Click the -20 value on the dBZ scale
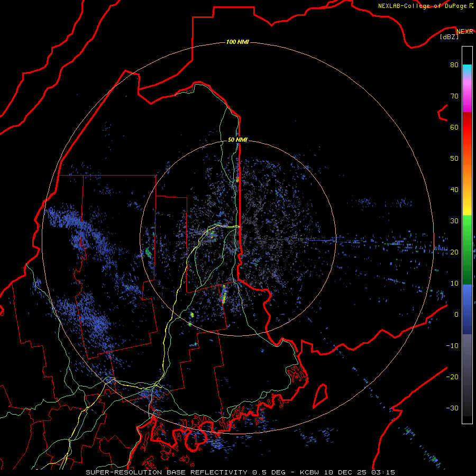 452,377
